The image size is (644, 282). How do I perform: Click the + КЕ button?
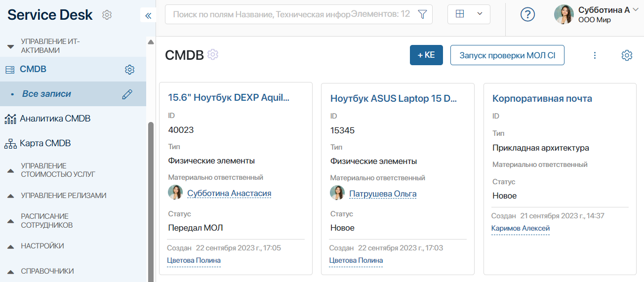coord(426,55)
